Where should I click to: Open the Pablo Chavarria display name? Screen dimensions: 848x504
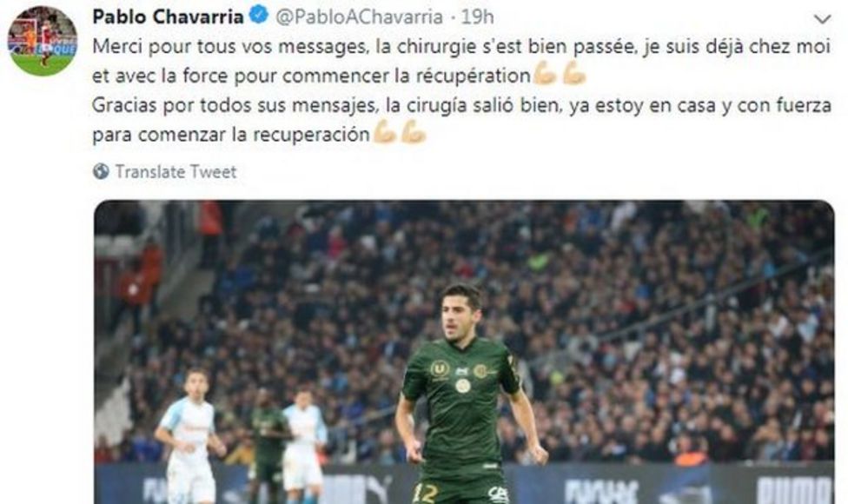point(169,17)
